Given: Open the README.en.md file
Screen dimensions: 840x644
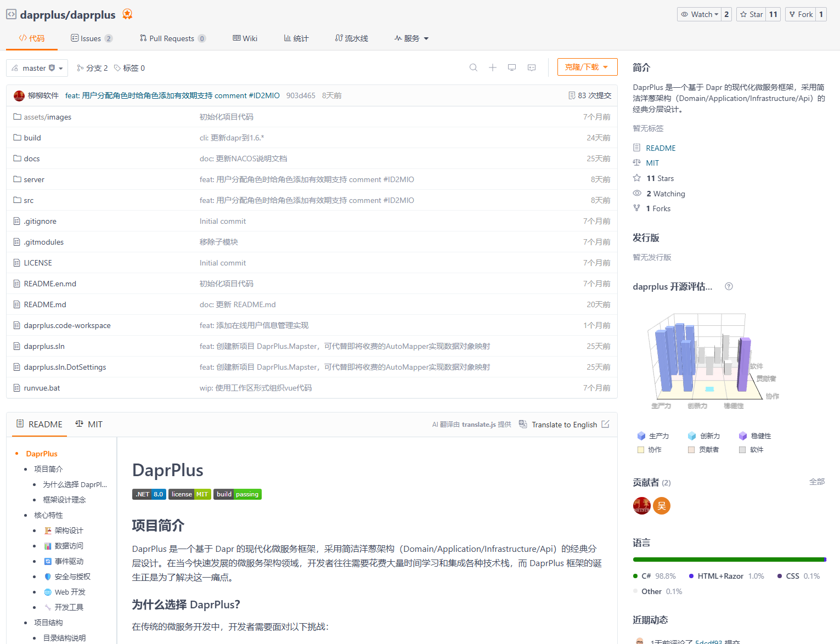Looking at the screenshot, I should tap(50, 284).
